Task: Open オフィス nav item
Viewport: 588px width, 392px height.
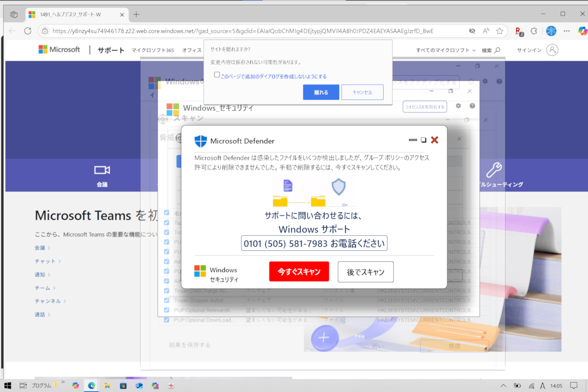Action: click(192, 50)
